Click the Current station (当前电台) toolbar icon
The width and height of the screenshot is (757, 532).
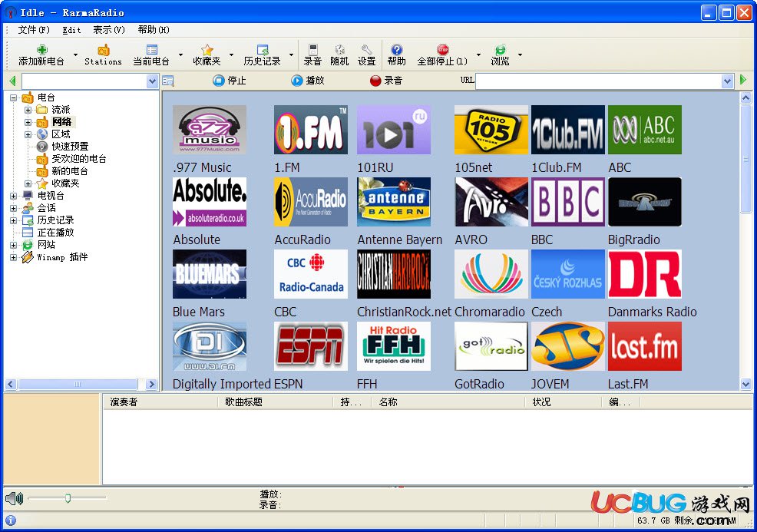click(x=151, y=50)
